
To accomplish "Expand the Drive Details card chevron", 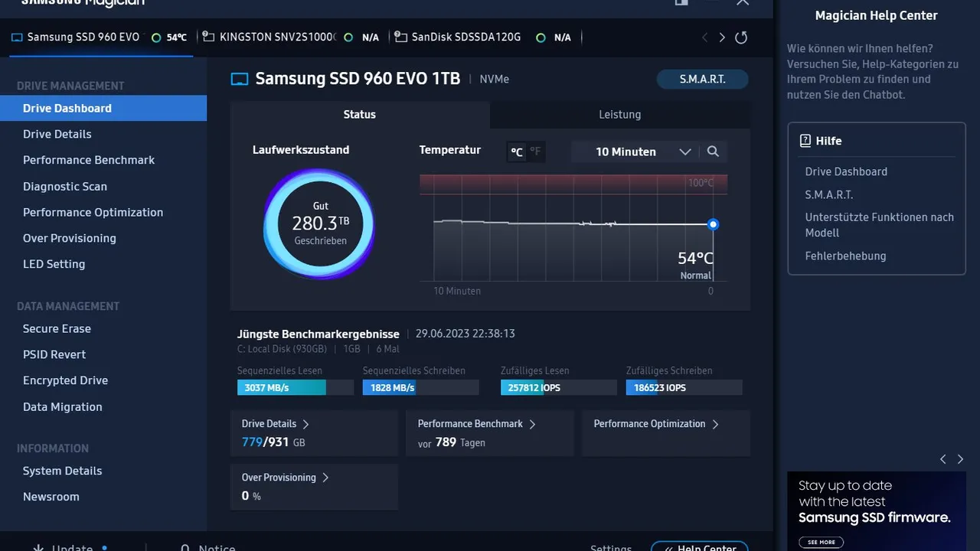I will 305,424.
